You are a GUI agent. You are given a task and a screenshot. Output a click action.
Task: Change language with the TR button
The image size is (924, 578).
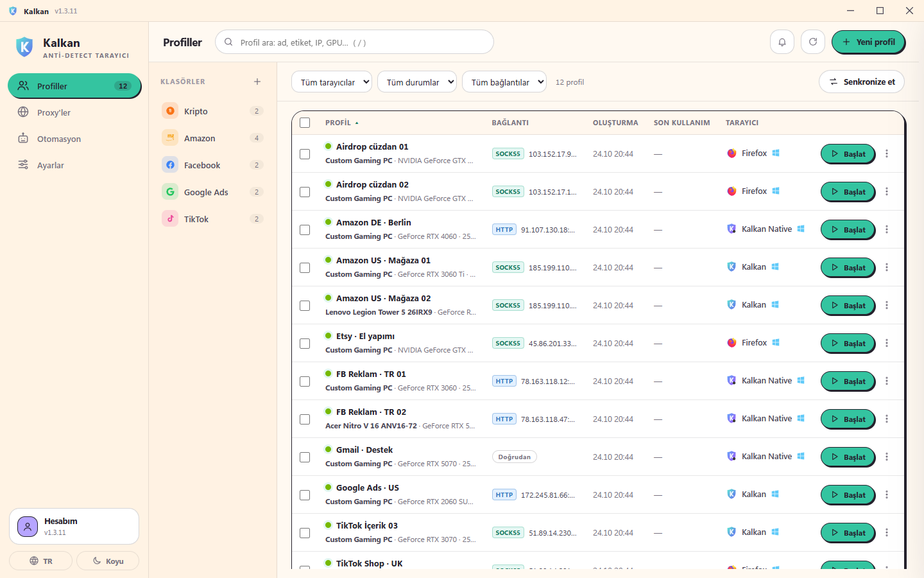[x=41, y=561]
